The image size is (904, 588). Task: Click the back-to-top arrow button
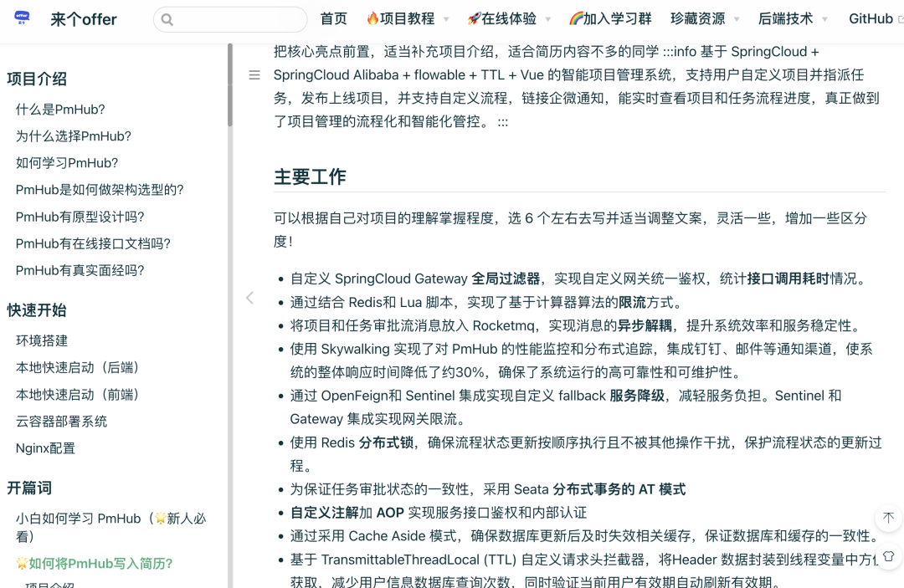[x=888, y=518]
